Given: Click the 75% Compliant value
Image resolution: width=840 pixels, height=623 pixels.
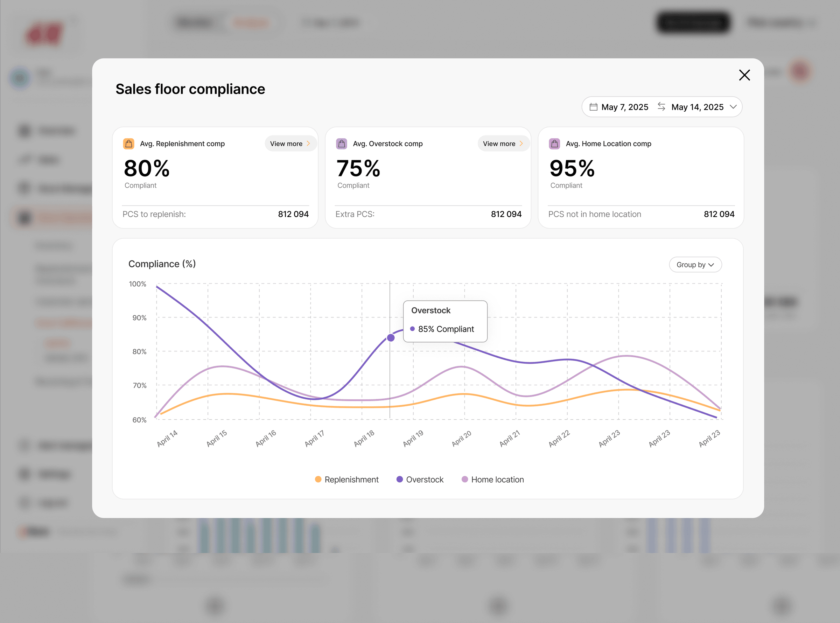Looking at the screenshot, I should point(358,169).
